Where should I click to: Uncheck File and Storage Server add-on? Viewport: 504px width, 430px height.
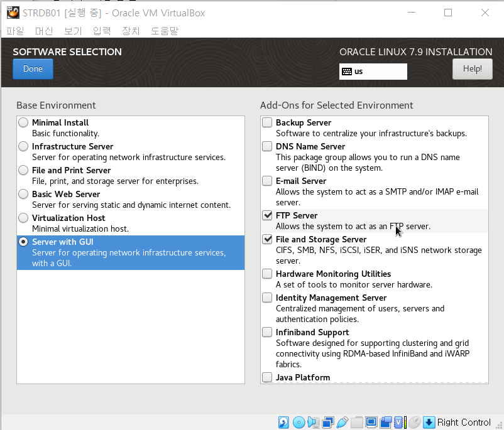[x=267, y=239]
